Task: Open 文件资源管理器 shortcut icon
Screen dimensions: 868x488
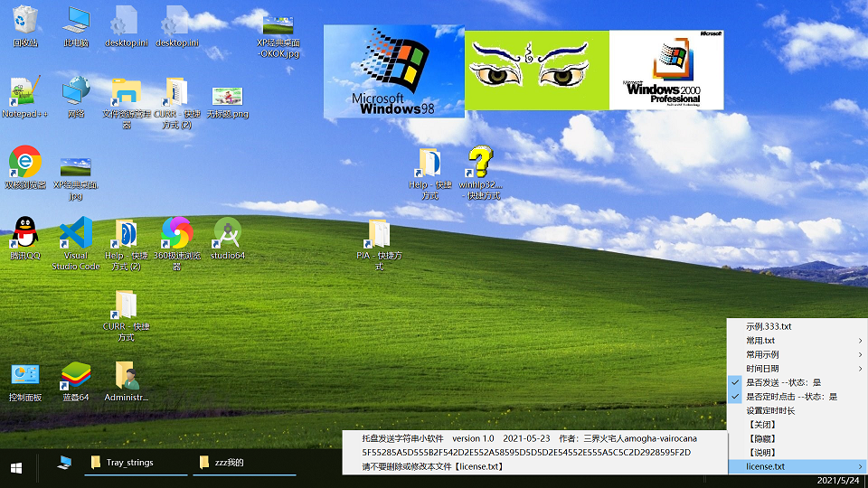Action: [x=127, y=103]
